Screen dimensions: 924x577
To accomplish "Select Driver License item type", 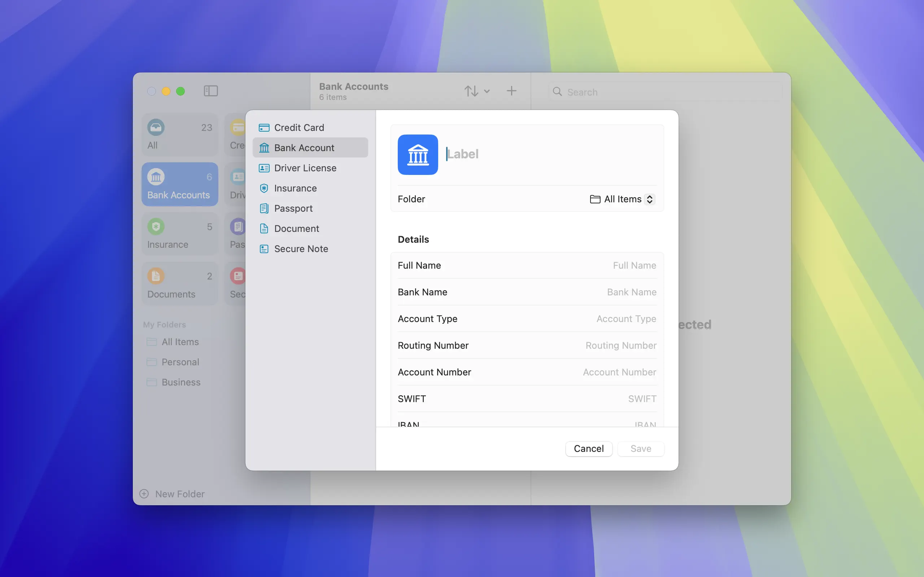I will (305, 168).
